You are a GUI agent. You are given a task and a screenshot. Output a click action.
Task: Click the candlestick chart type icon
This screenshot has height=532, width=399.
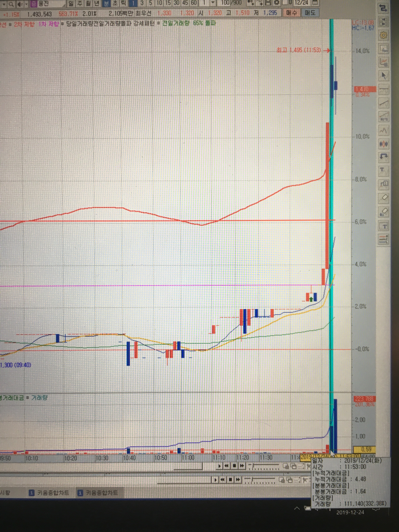click(384, 144)
